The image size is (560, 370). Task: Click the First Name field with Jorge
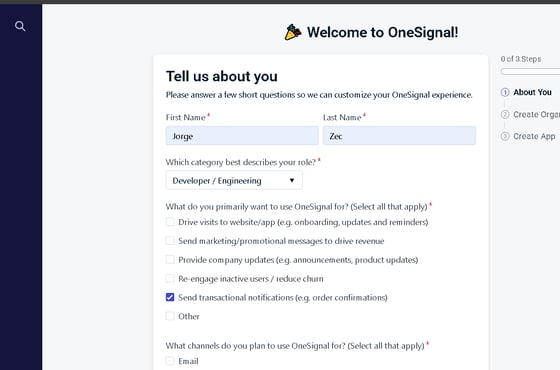[242, 136]
